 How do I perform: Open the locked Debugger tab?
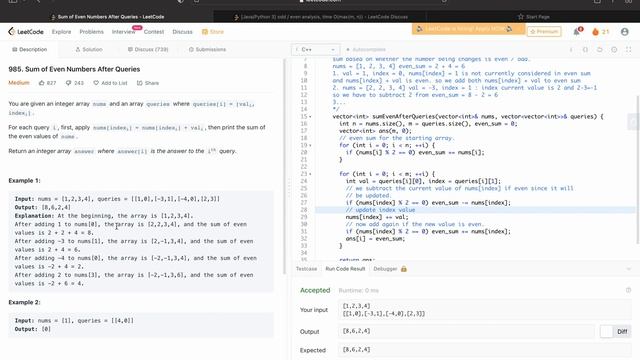(390, 269)
